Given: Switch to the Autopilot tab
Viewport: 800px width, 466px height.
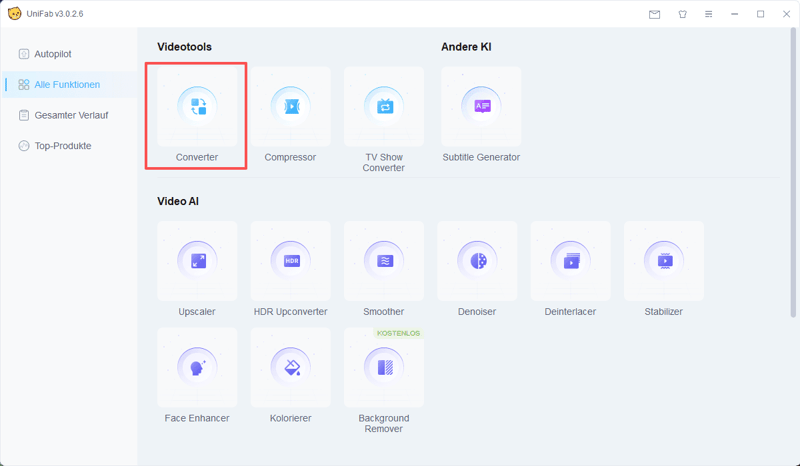Looking at the screenshot, I should coord(52,54).
